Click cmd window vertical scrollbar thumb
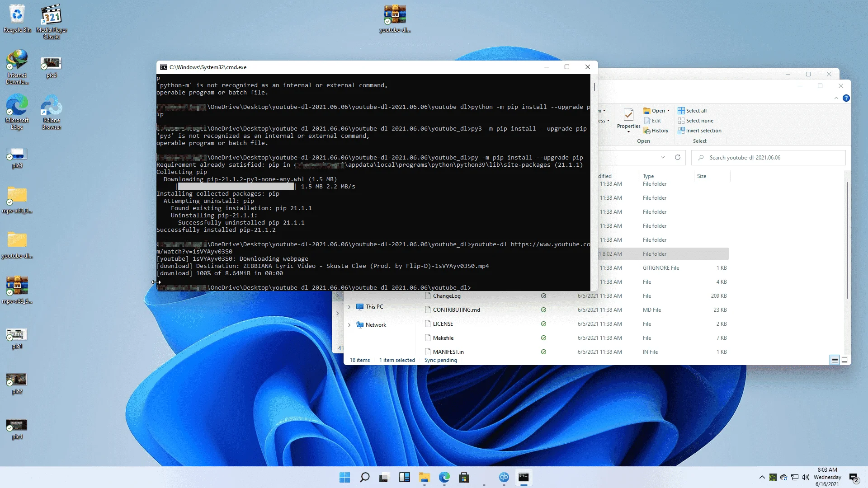 (x=594, y=87)
